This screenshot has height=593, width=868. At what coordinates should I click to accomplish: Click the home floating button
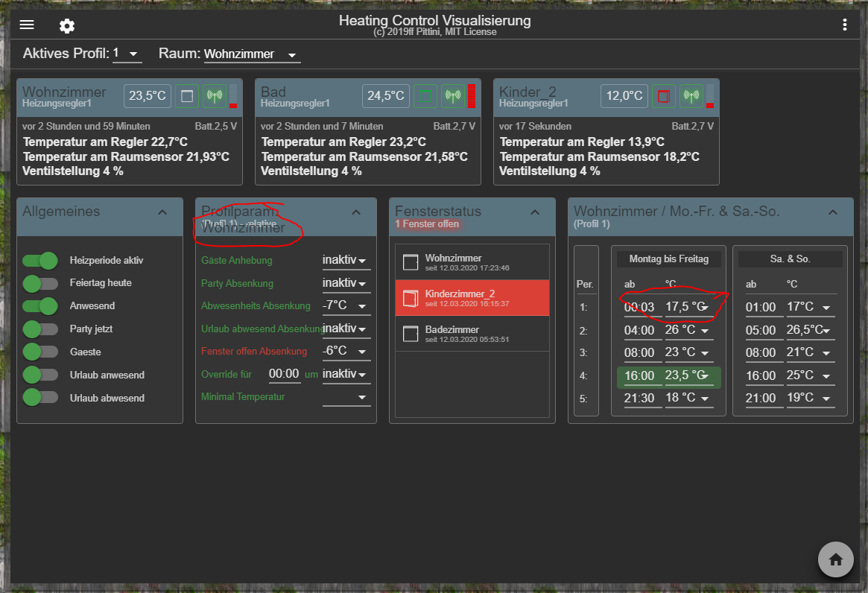tap(835, 559)
